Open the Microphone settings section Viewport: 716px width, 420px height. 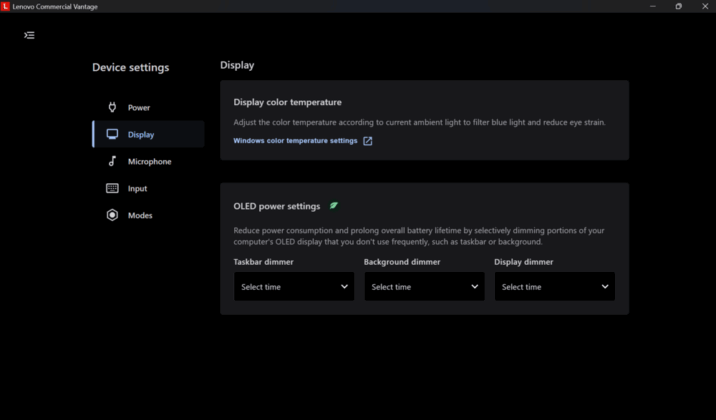click(x=149, y=162)
